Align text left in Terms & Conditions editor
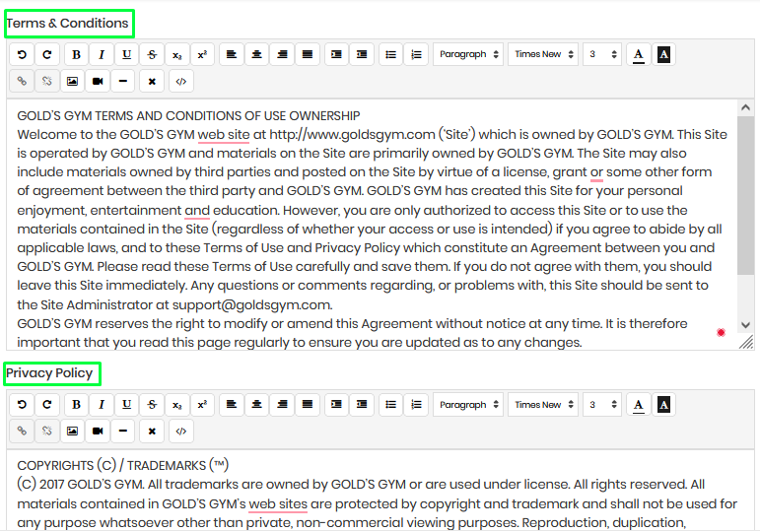 click(232, 54)
